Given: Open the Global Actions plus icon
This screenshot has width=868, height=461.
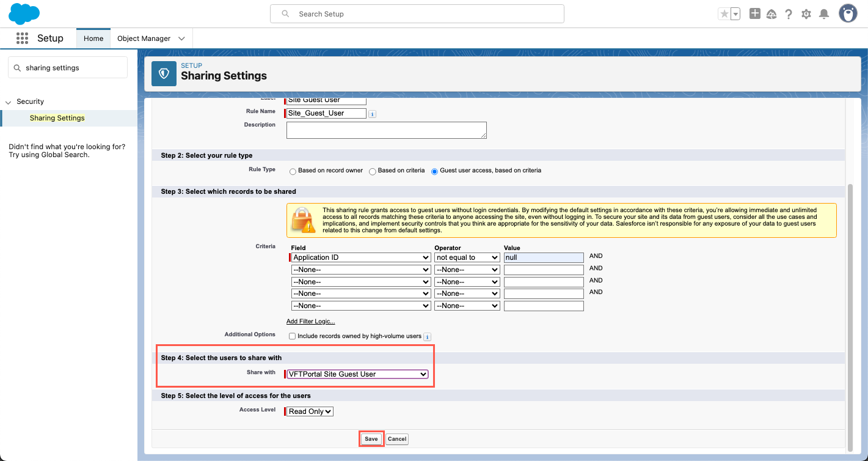Looking at the screenshot, I should tap(755, 14).
